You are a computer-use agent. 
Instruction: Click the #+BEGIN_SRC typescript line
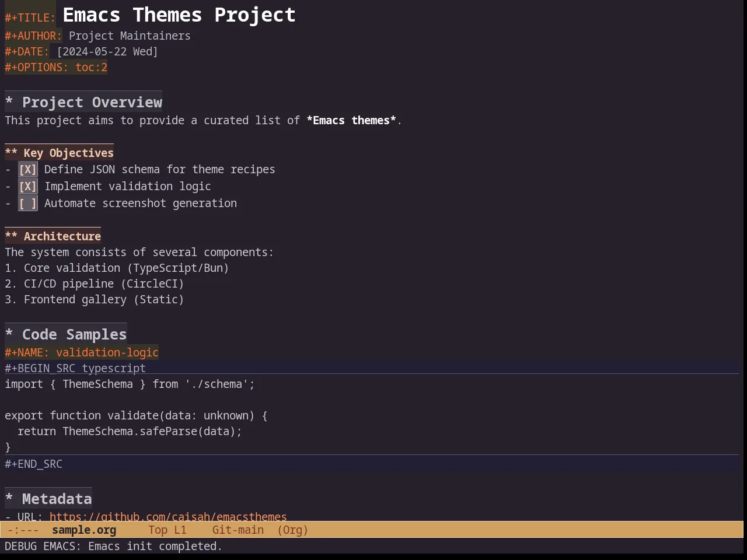click(x=75, y=368)
